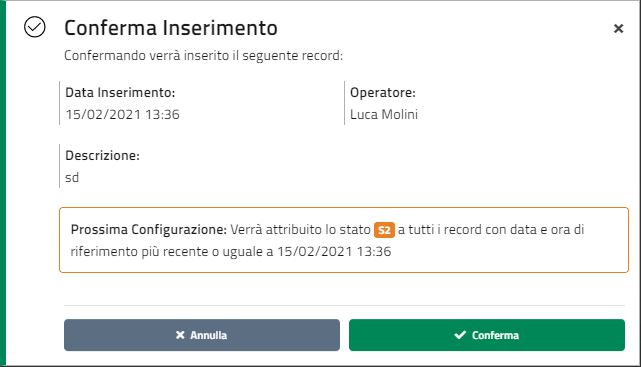Click the Operatore label

tap(383, 92)
